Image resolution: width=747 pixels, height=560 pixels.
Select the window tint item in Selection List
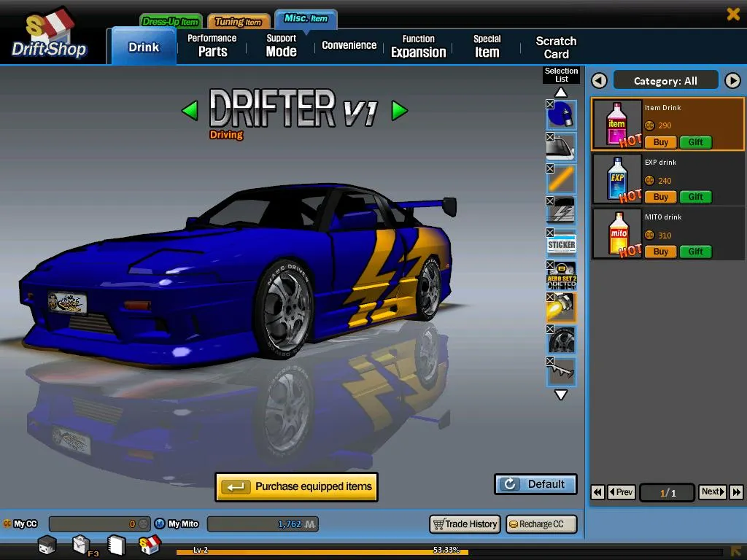point(561,147)
